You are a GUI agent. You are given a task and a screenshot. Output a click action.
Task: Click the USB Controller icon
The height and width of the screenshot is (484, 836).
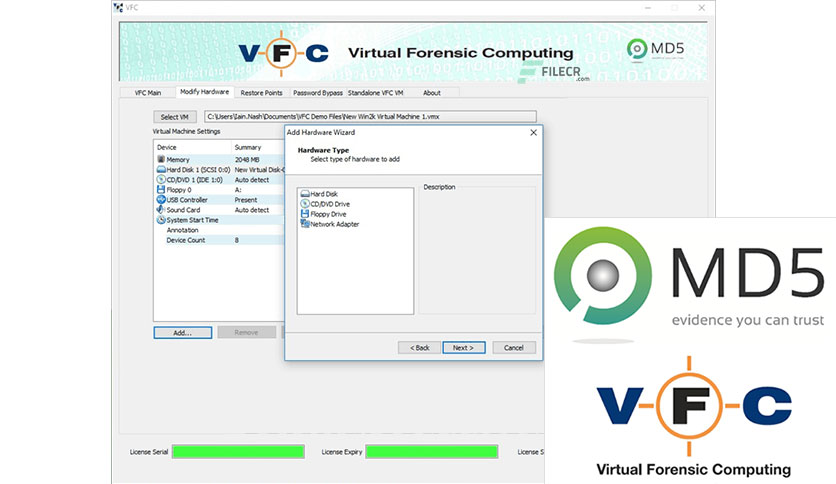(161, 199)
